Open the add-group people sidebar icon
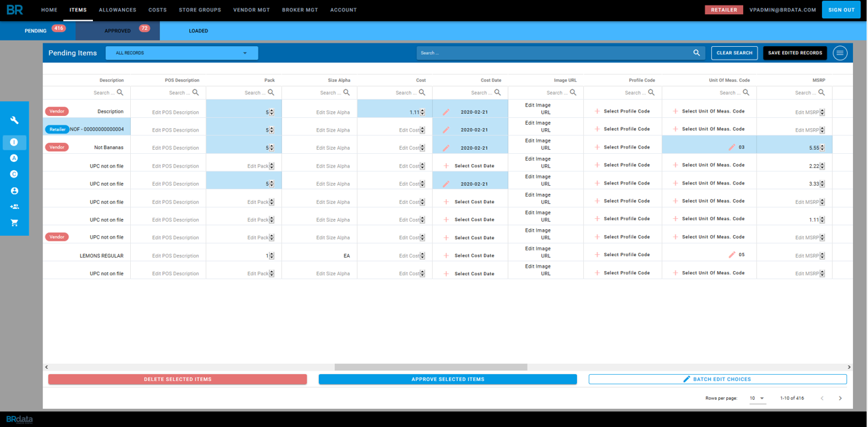The image size is (868, 427). pyautogui.click(x=14, y=207)
